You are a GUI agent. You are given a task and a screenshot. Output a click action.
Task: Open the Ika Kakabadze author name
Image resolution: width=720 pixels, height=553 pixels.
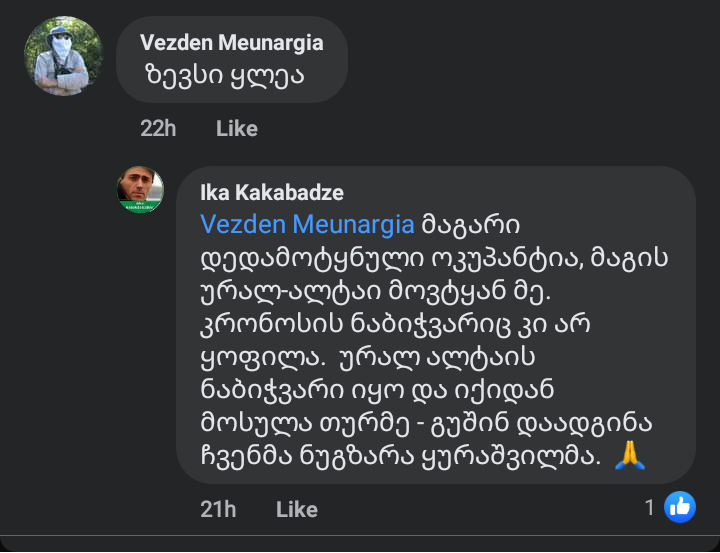tap(272, 193)
